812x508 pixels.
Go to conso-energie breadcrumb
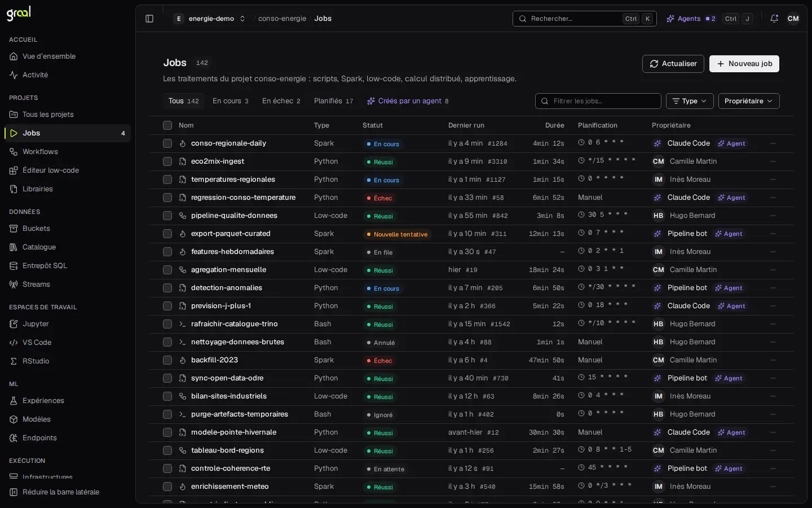point(282,19)
